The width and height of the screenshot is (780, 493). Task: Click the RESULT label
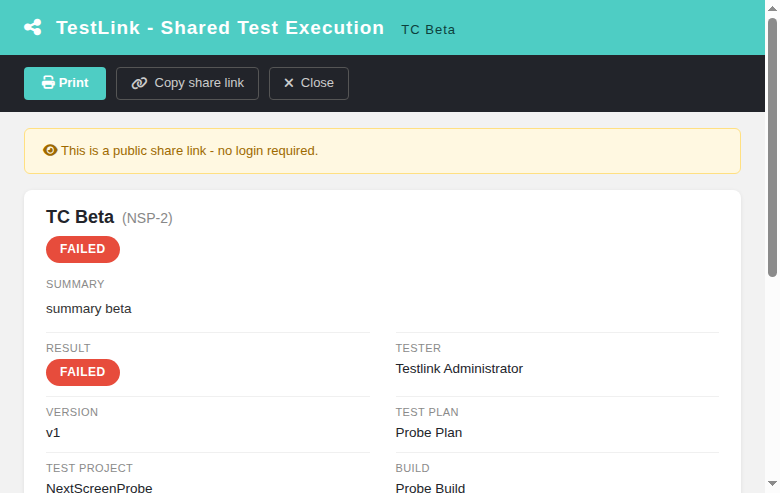click(68, 348)
